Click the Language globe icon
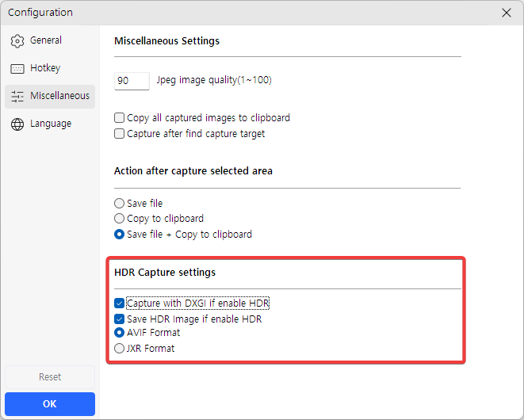 coord(17,124)
